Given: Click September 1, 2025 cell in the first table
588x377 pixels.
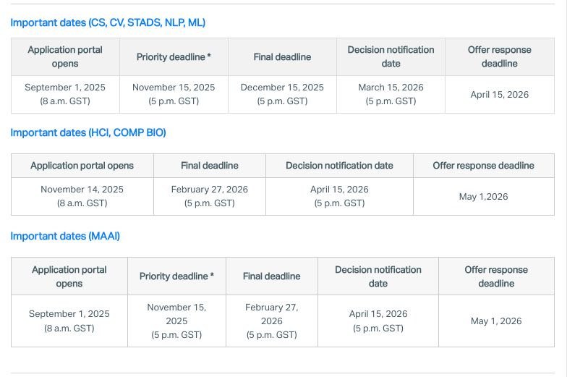Looking at the screenshot, I should point(65,94).
